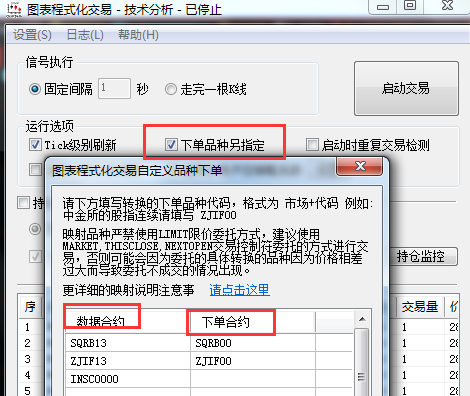Select the SQRB00 order contract cell

point(253,343)
